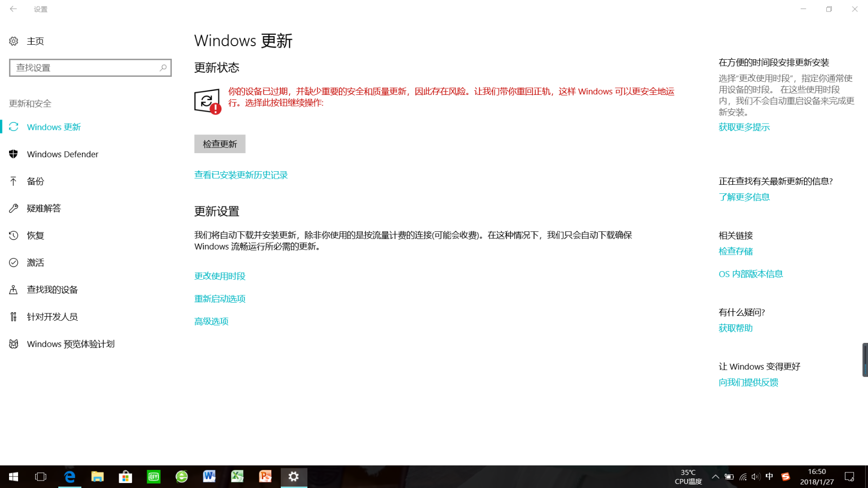
Task: Focus the 查找设置 search field
Action: pyautogui.click(x=90, y=68)
